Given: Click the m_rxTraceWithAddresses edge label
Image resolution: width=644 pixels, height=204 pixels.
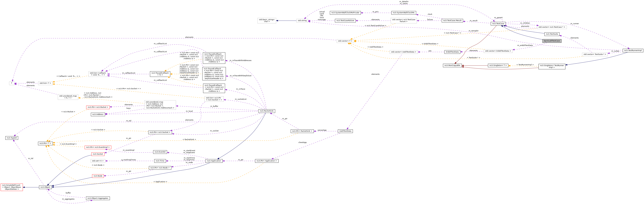Looking at the screenshot, I should [x=240, y=60].
